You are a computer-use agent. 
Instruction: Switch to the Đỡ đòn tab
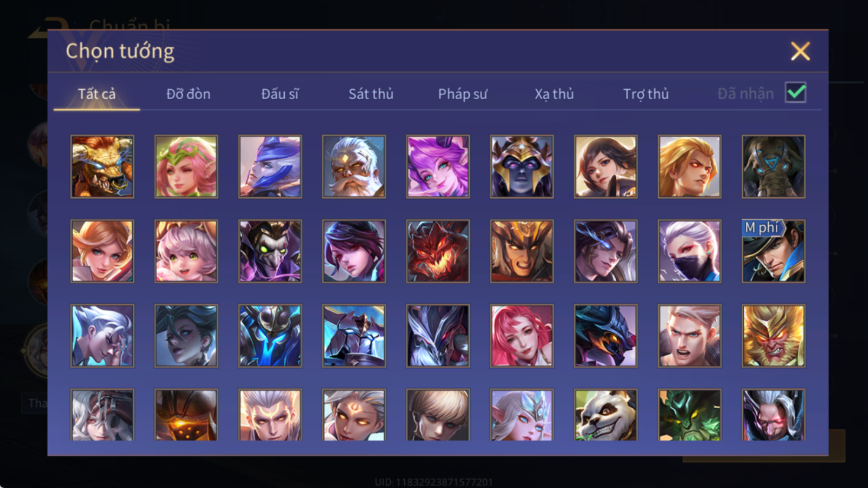pyautogui.click(x=188, y=94)
